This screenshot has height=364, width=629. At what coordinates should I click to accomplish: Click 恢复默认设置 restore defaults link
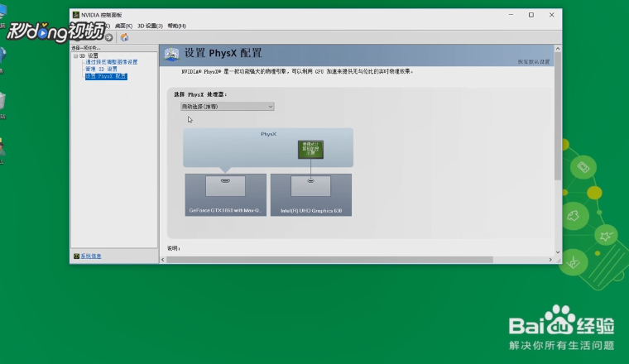[534, 62]
